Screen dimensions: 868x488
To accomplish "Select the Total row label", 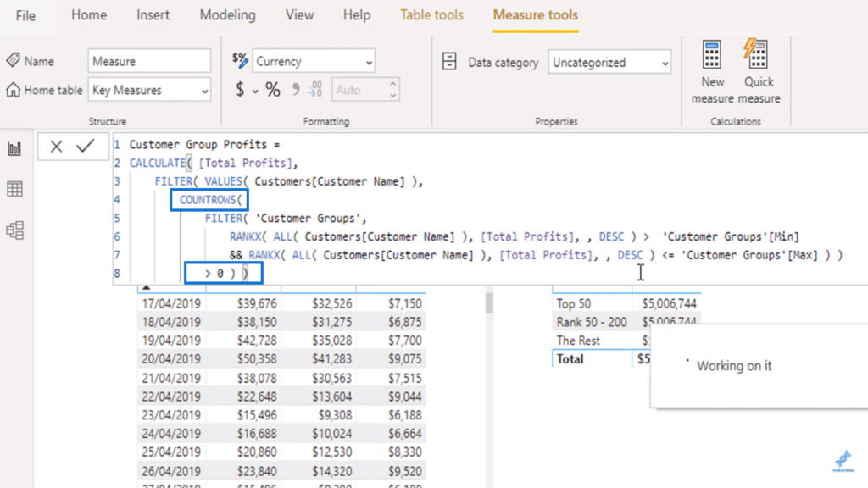I will (x=570, y=359).
